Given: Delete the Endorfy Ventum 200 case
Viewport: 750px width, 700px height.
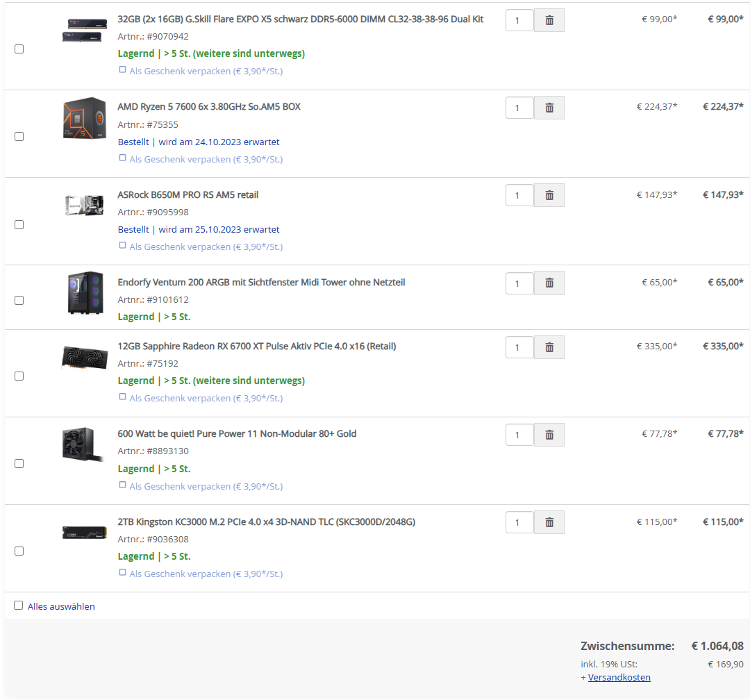Looking at the screenshot, I should (x=549, y=283).
